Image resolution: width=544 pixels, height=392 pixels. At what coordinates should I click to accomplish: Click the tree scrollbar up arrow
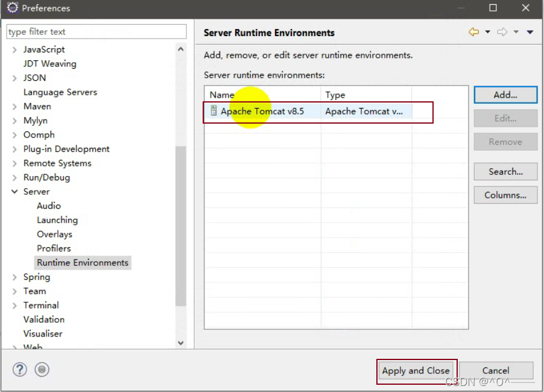[181, 49]
